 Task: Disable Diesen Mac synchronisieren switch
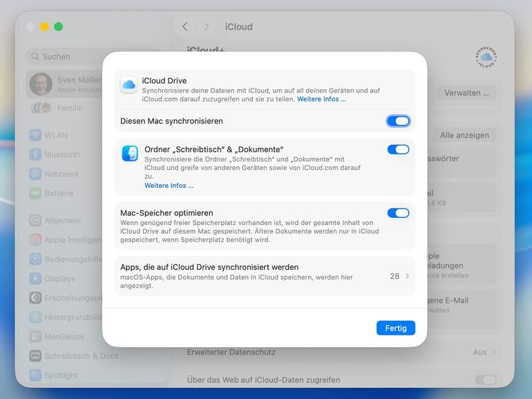tap(398, 121)
